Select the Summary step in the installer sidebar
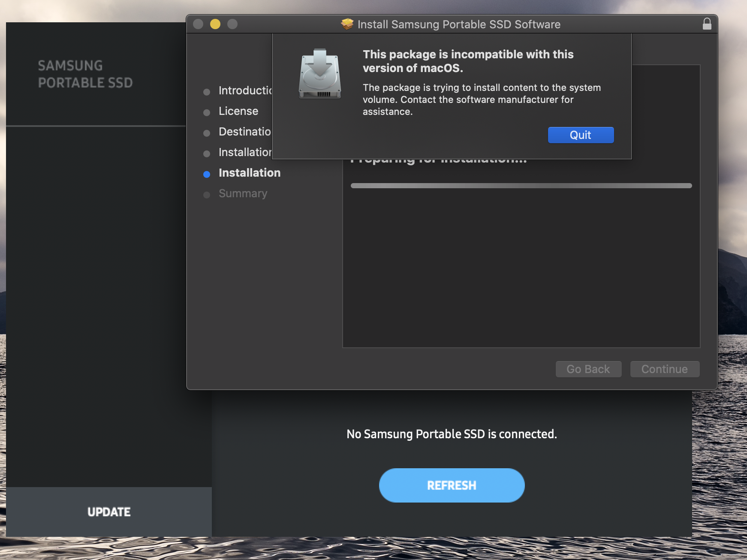747x560 pixels. point(243,193)
